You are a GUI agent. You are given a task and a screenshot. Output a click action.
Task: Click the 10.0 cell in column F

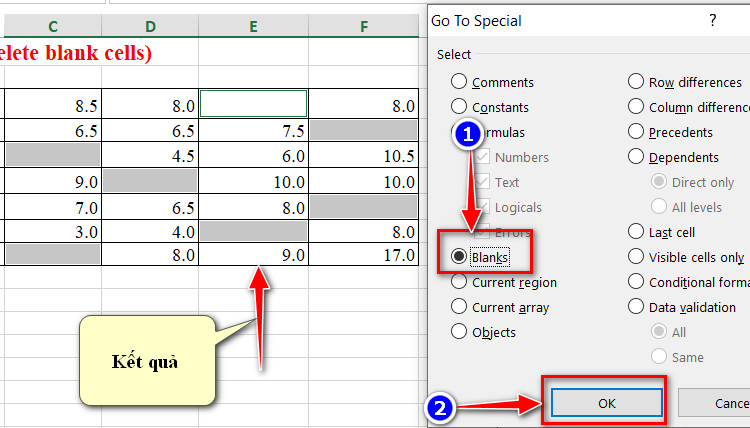coord(364,181)
